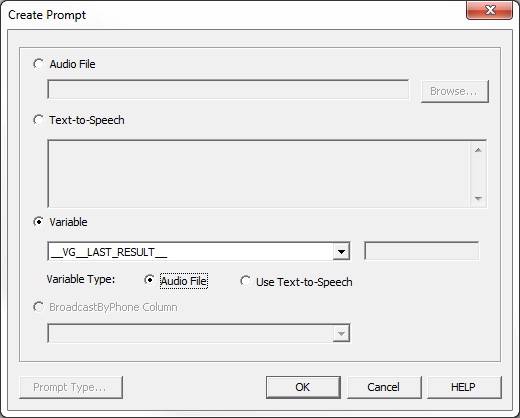The height and width of the screenshot is (418, 520).
Task: Click the audio file path field
Action: (228, 89)
